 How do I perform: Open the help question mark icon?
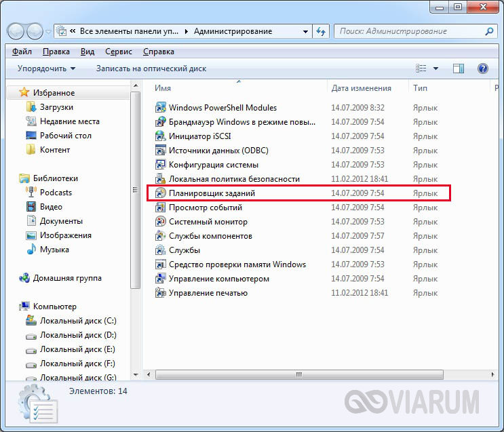pyautogui.click(x=482, y=68)
